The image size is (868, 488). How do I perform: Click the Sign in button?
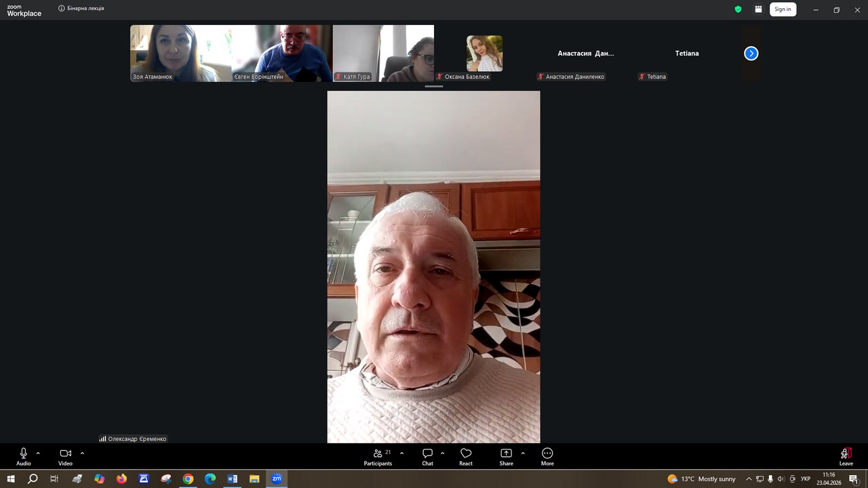pos(783,9)
